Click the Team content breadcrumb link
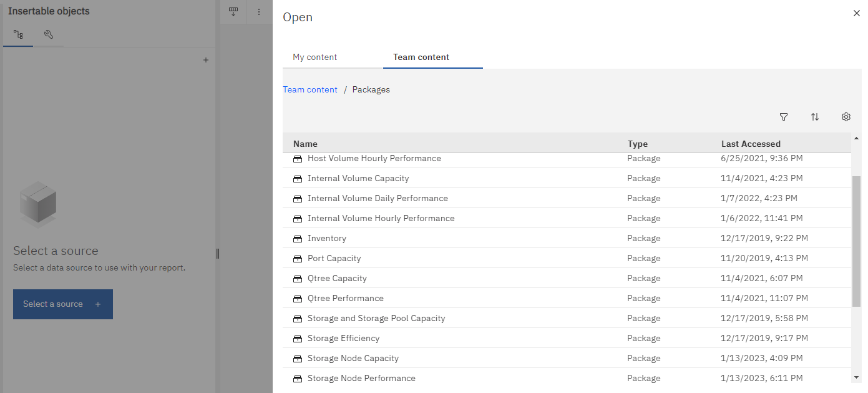 [310, 89]
